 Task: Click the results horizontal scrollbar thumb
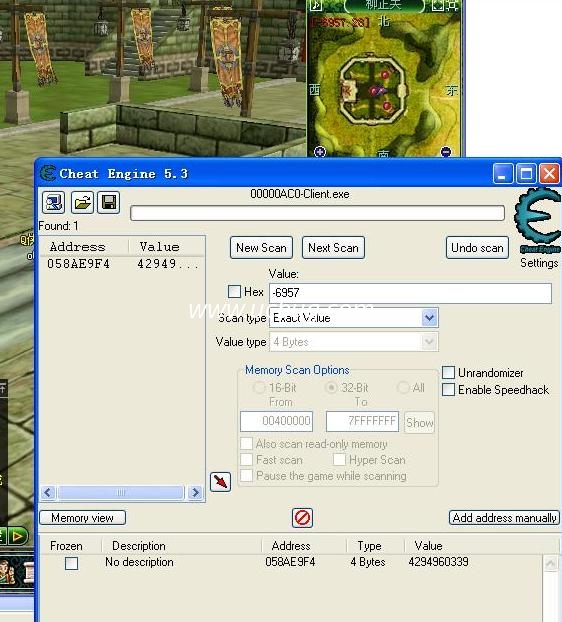click(x=121, y=493)
